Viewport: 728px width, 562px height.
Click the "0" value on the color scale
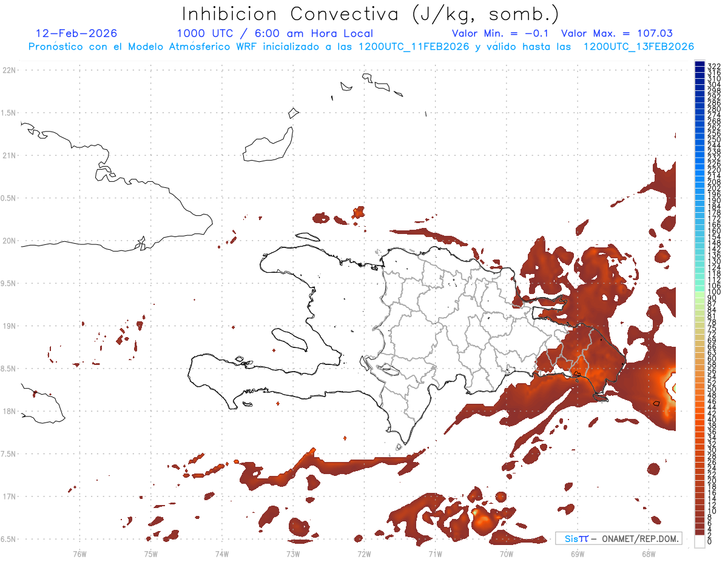(x=710, y=542)
